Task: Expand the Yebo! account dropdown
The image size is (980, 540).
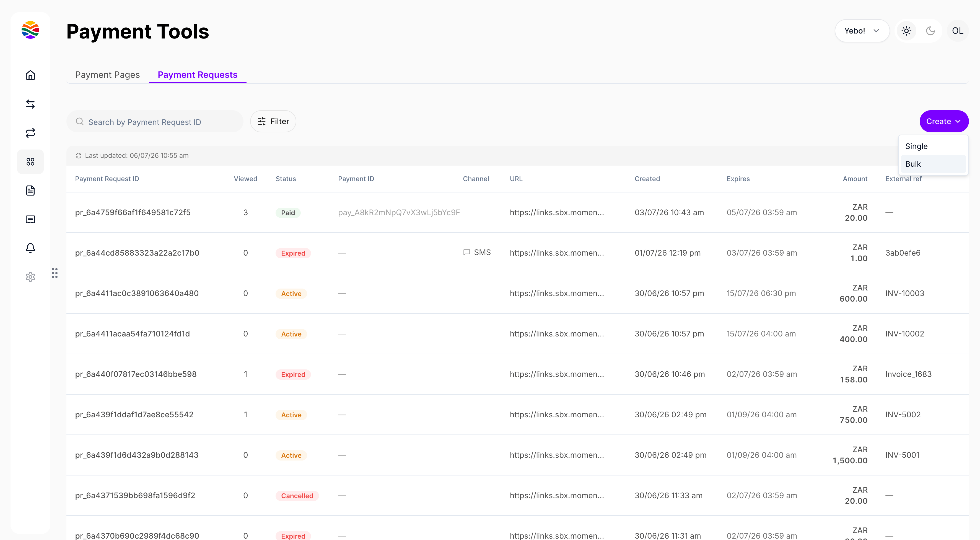Action: [862, 31]
